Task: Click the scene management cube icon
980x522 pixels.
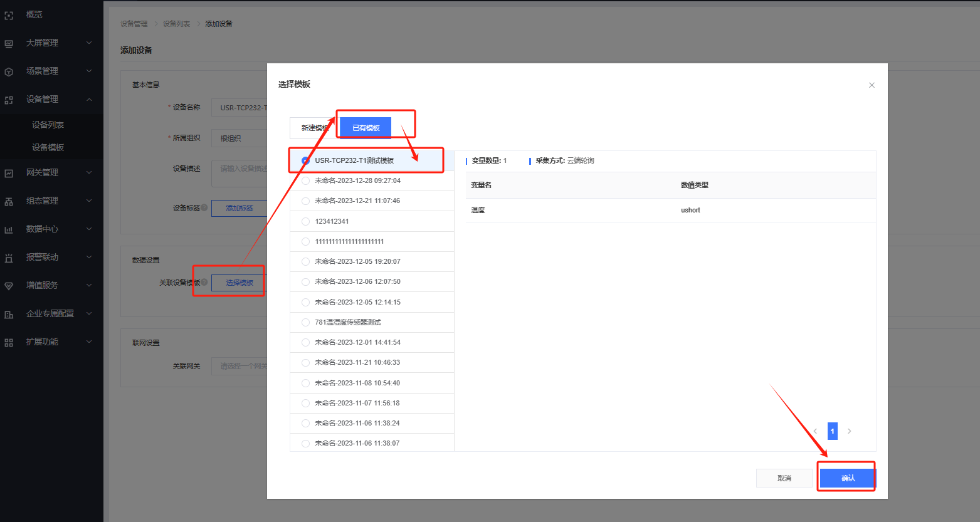Action: coord(9,71)
